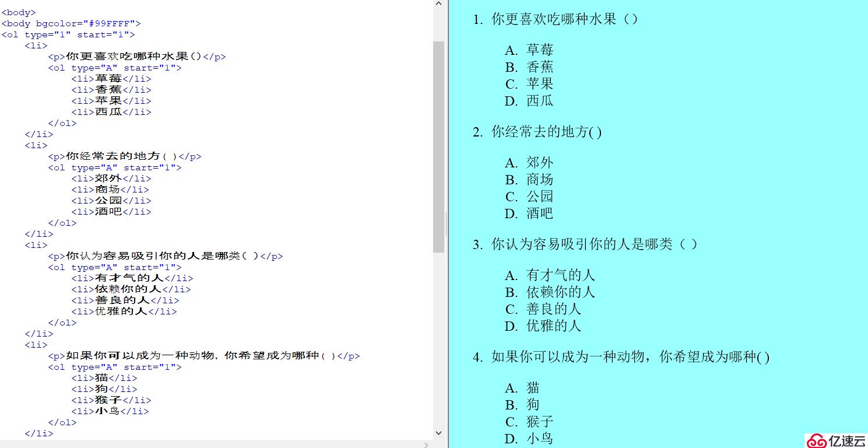Click the code line with 你更喜欢吃哪种水果
Image resolution: width=868 pixels, height=448 pixels.
(x=137, y=57)
